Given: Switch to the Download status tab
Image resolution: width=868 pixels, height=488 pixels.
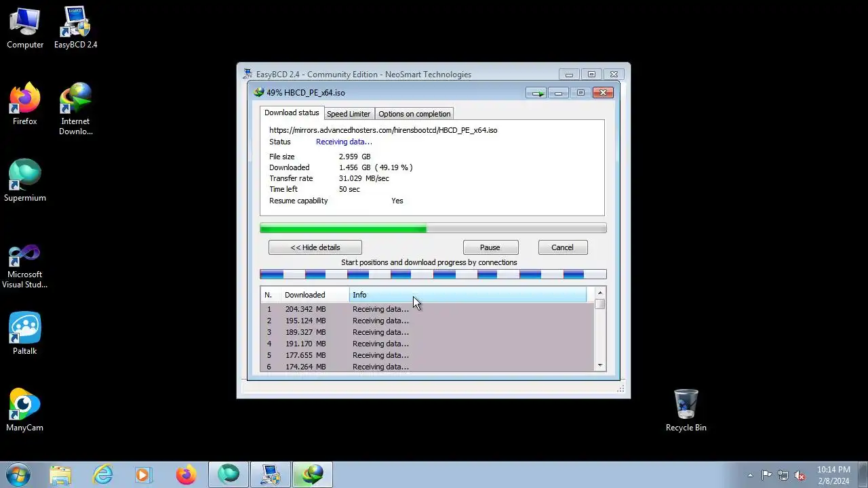Looking at the screenshot, I should pos(292,113).
